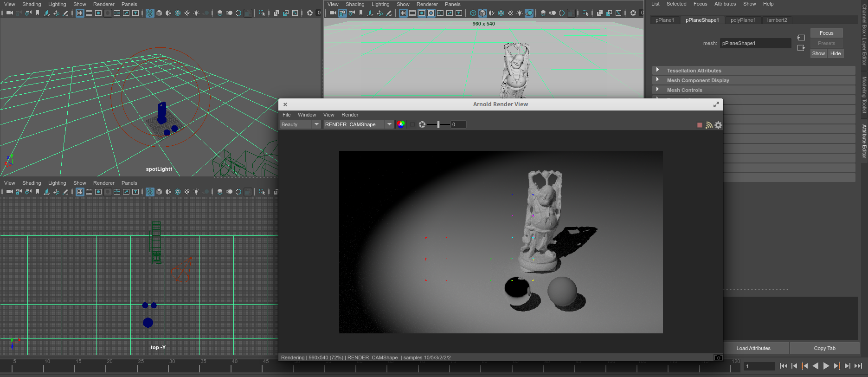The width and height of the screenshot is (868, 377).
Task: Click the exposure slider in Arnold Render View
Action: tap(438, 124)
